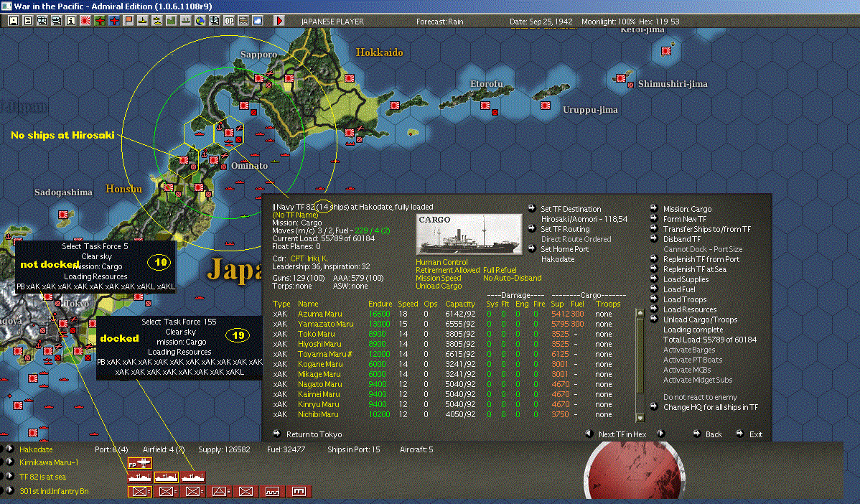
Task: Click the Exit button in TF panel
Action: 755,434
